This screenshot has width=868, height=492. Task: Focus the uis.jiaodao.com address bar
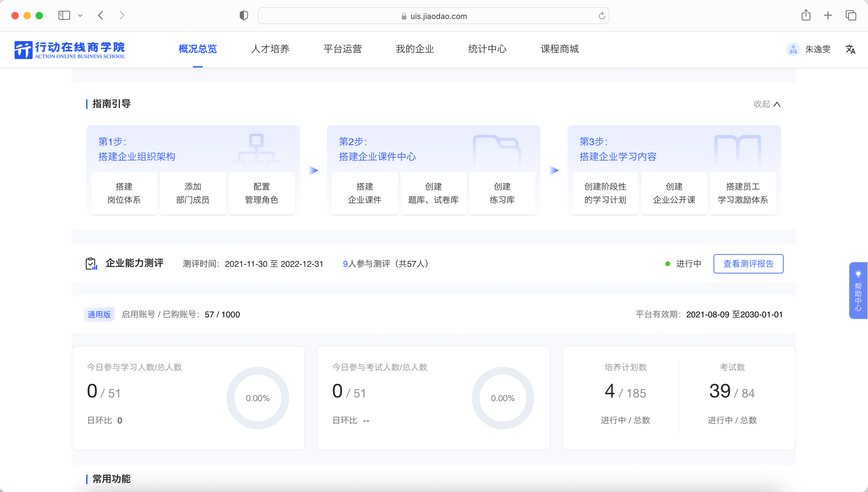(x=433, y=16)
